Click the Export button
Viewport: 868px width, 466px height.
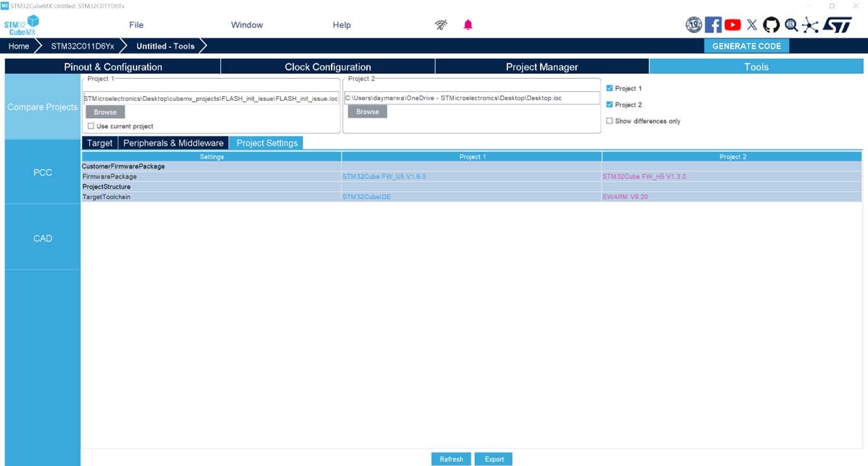[x=494, y=459]
